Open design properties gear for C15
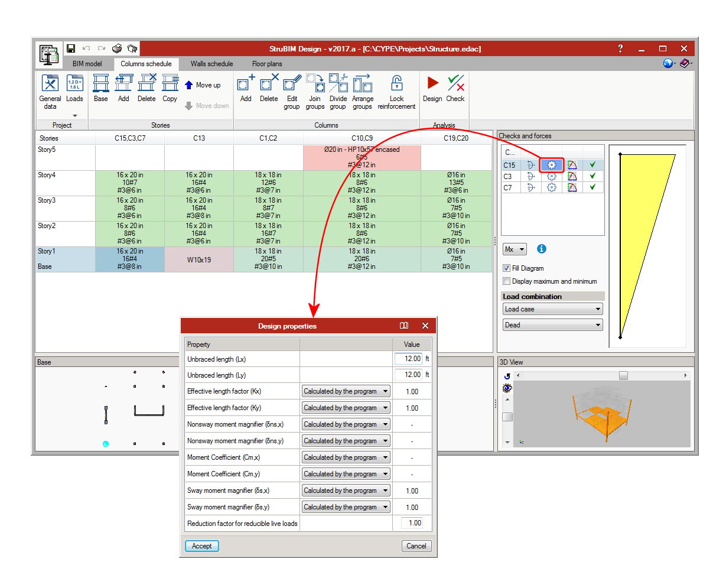The height and width of the screenshot is (588, 726). click(x=552, y=165)
